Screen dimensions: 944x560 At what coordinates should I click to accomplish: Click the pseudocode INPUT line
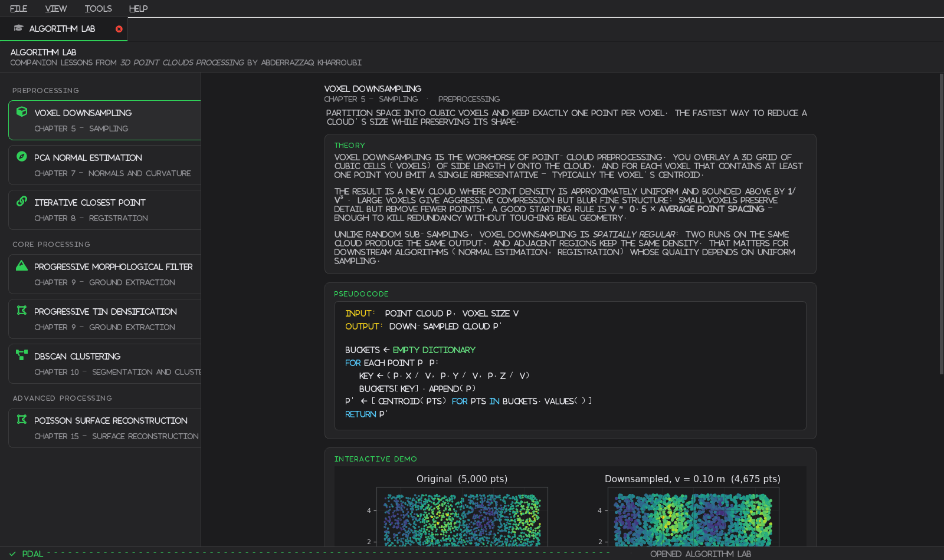click(432, 314)
